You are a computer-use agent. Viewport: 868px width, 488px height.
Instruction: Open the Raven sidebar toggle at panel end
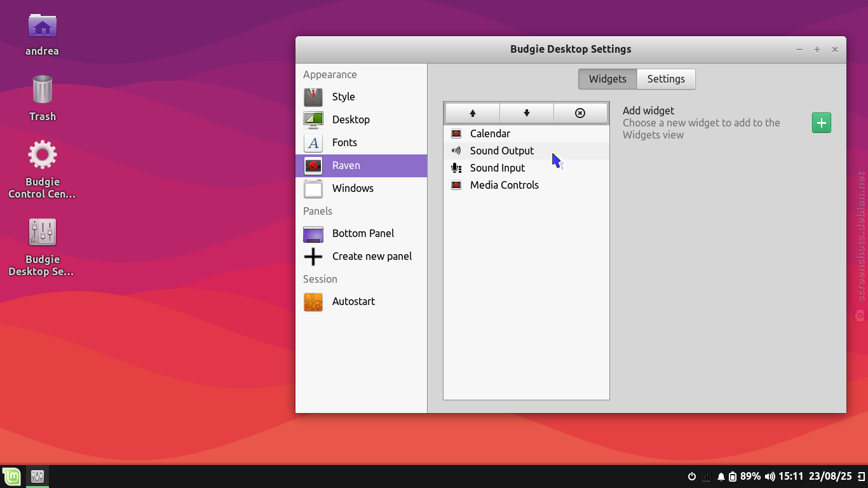860,477
